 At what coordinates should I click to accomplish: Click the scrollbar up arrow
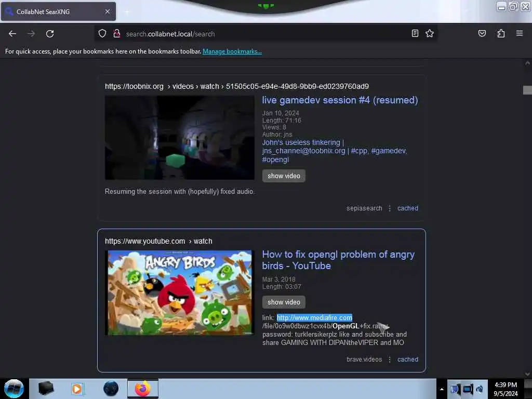(527, 63)
